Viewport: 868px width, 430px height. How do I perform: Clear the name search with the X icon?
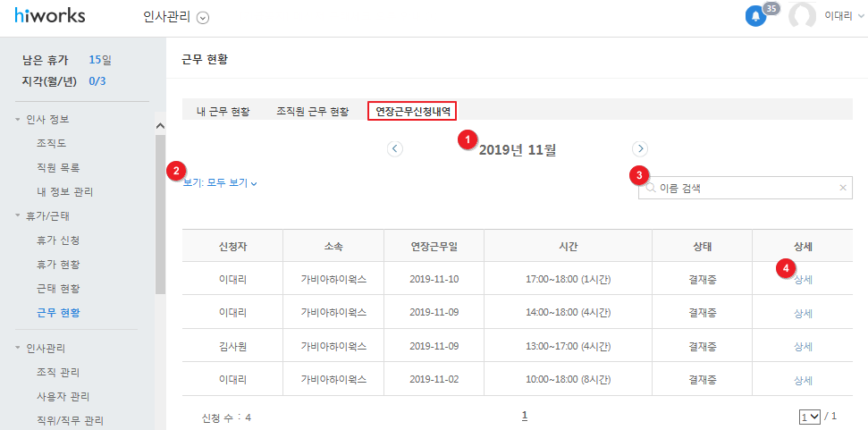click(843, 188)
